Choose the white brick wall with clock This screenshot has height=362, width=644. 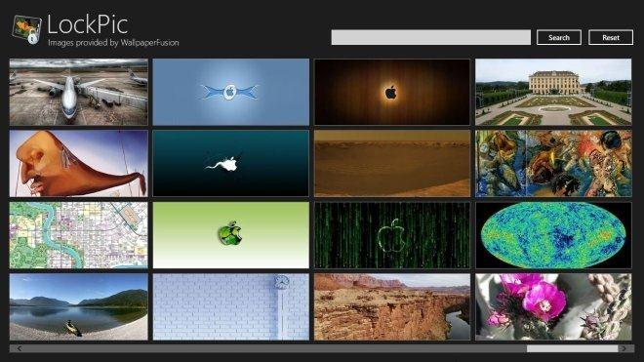click(231, 307)
